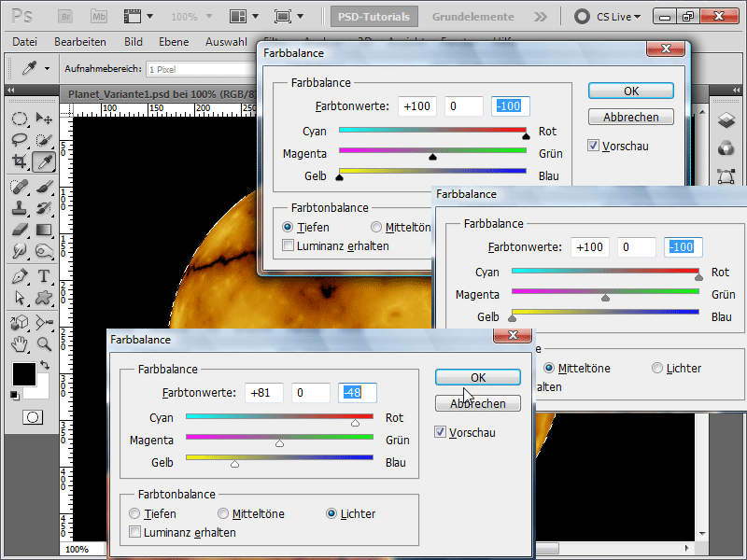The width and height of the screenshot is (747, 560).
Task: Select Tiefen radio in front Farbbalance dialog
Action: point(134,514)
